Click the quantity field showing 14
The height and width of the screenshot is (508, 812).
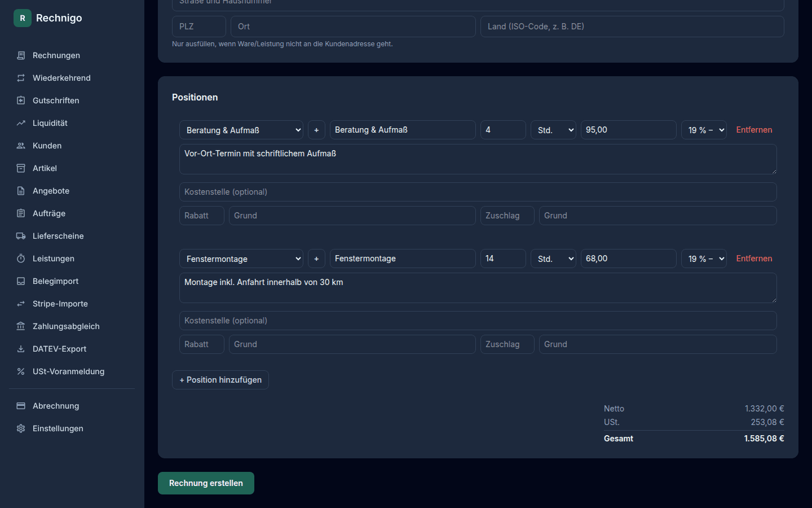click(503, 259)
